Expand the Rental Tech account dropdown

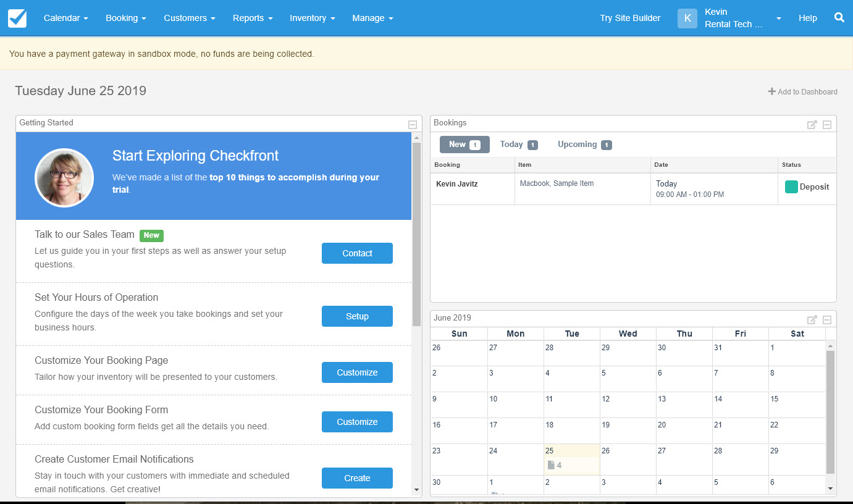tap(779, 19)
